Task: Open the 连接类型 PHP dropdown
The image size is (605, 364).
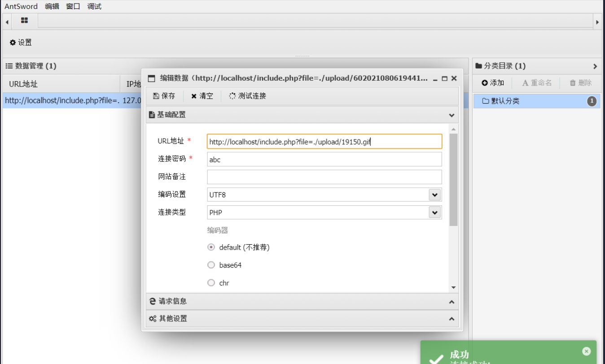Action: tap(434, 212)
